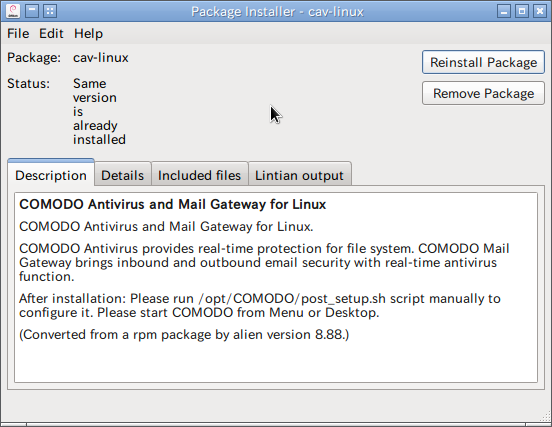Open the File menu

(x=18, y=34)
